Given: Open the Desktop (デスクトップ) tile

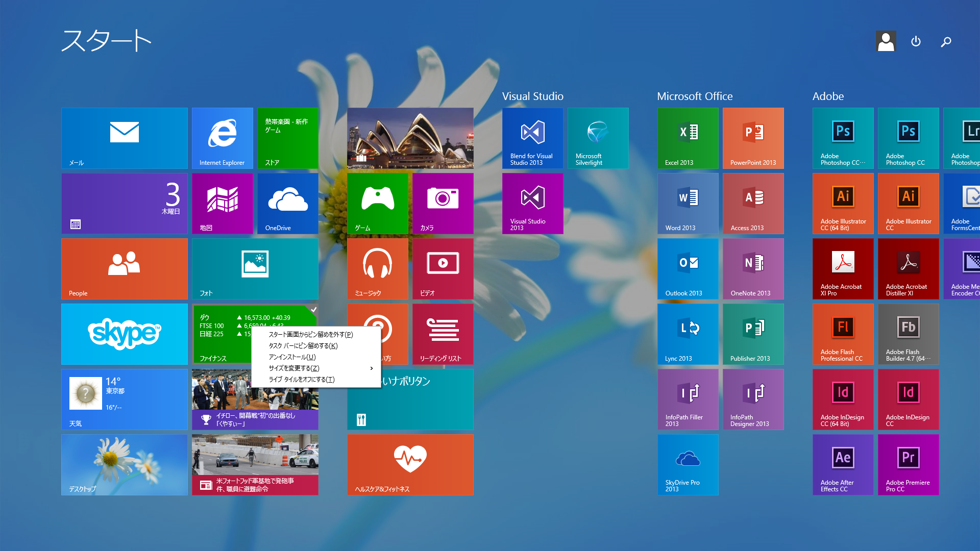Looking at the screenshot, I should [x=124, y=465].
